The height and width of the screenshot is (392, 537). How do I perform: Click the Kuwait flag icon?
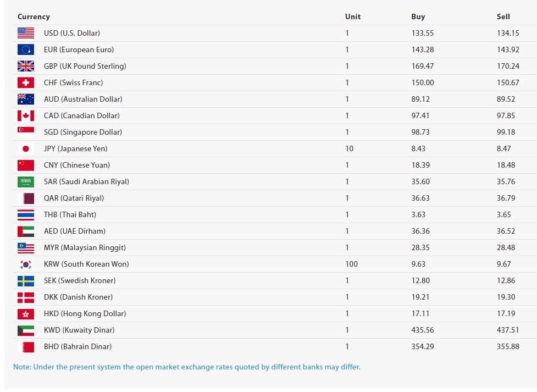click(26, 330)
